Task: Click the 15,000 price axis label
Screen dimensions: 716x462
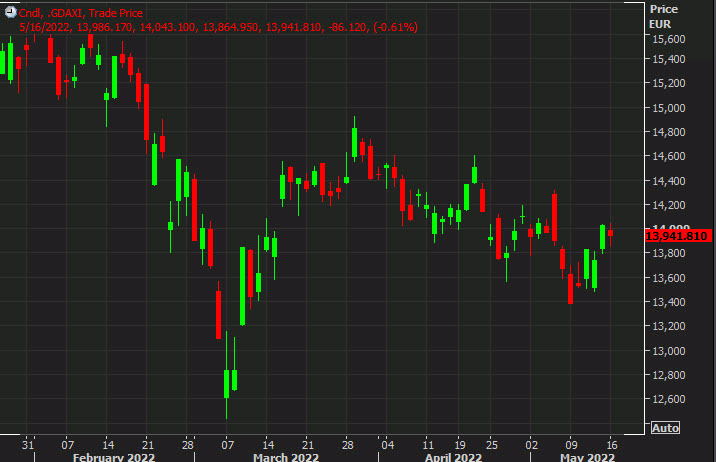Action: point(669,108)
